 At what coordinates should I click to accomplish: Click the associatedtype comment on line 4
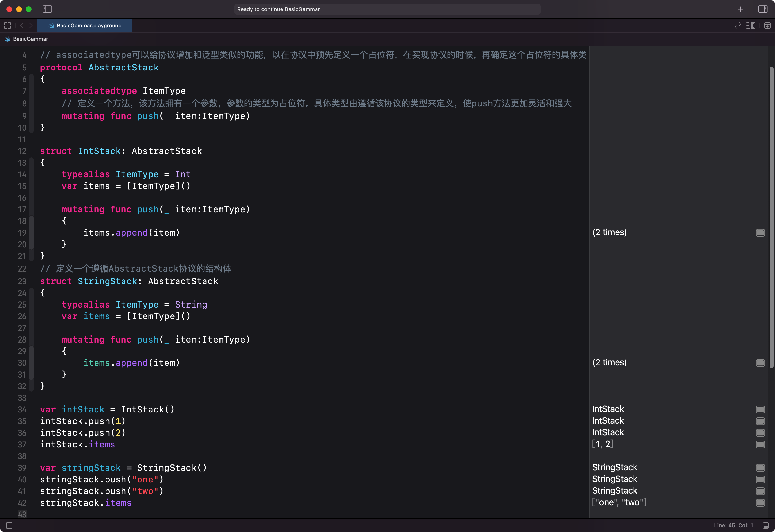313,55
